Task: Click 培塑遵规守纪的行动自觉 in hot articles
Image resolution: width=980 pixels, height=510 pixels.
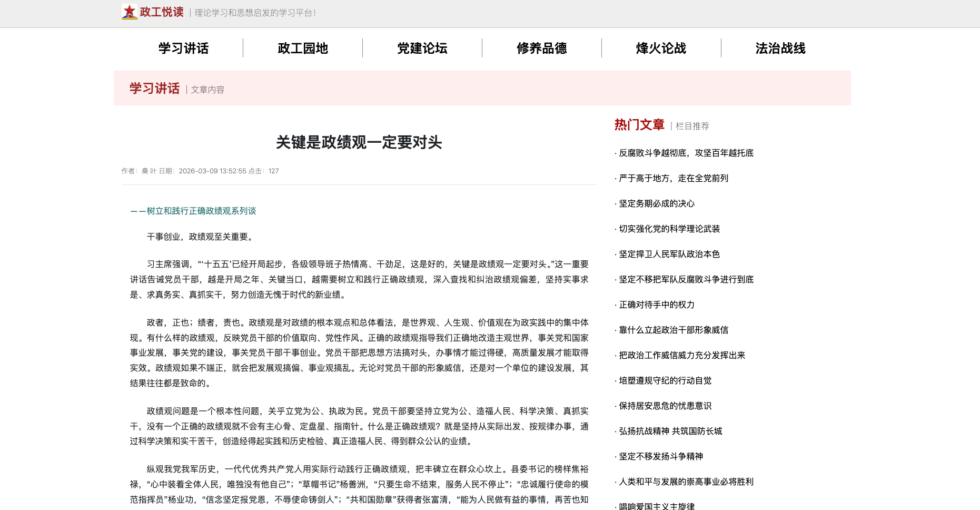Action: (665, 380)
